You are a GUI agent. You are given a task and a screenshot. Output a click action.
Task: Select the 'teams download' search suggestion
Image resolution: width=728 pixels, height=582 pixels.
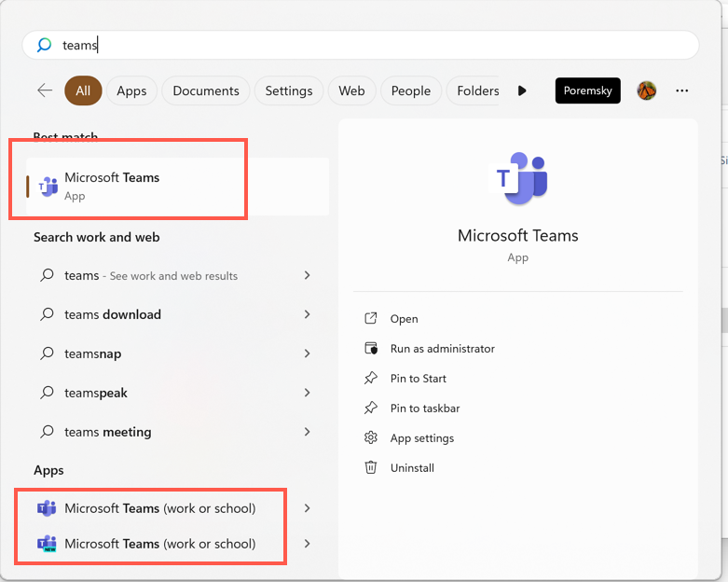[x=177, y=314]
